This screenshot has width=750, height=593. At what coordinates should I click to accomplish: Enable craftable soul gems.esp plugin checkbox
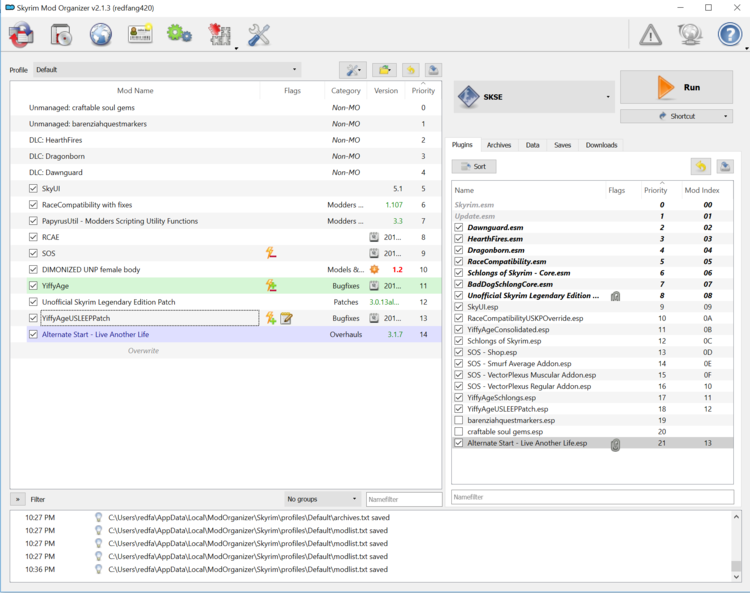(x=459, y=431)
